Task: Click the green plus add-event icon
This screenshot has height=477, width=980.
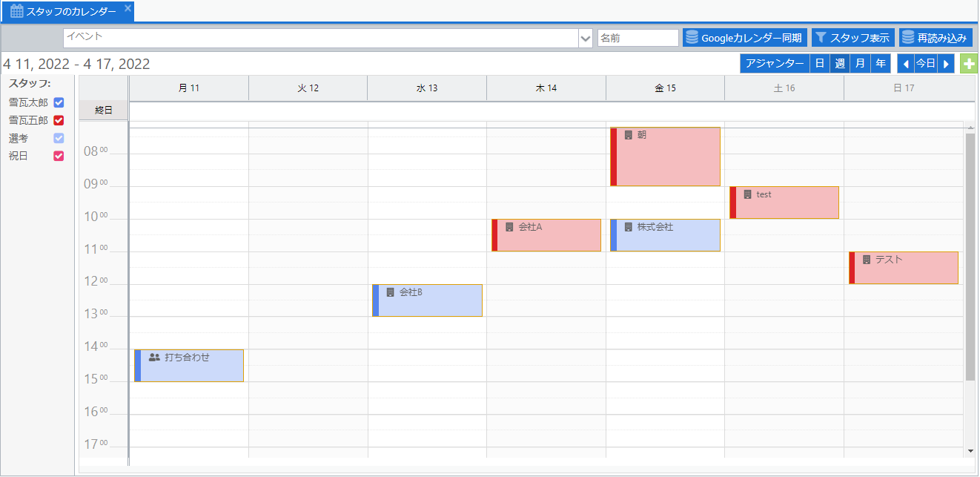Action: [968, 64]
